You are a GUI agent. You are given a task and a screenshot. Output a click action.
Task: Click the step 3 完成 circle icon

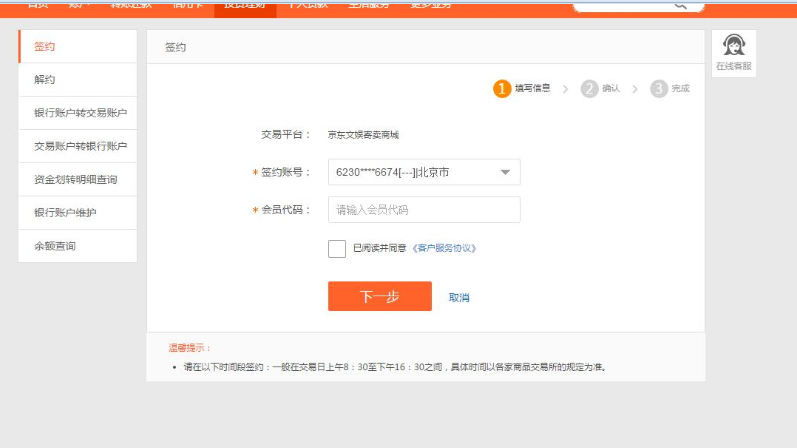coord(659,89)
